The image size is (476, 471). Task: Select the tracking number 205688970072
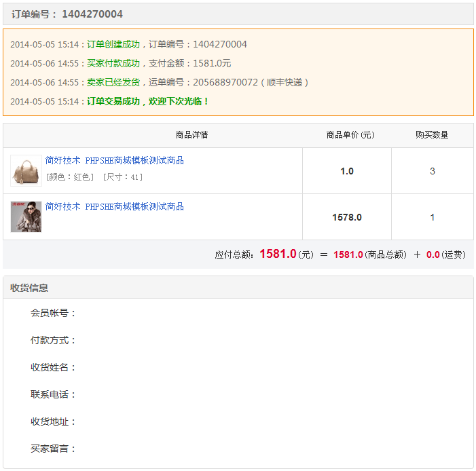click(x=225, y=83)
